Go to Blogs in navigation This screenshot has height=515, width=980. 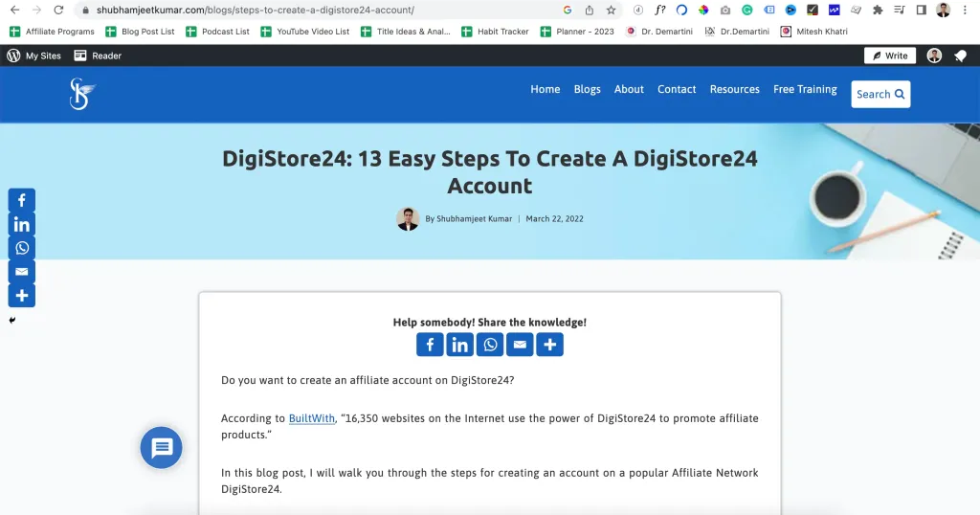pos(587,89)
